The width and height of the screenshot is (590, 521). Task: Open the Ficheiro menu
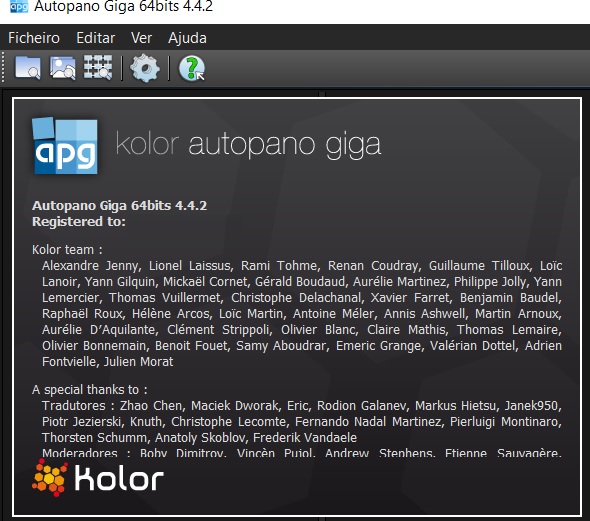pyautogui.click(x=34, y=38)
